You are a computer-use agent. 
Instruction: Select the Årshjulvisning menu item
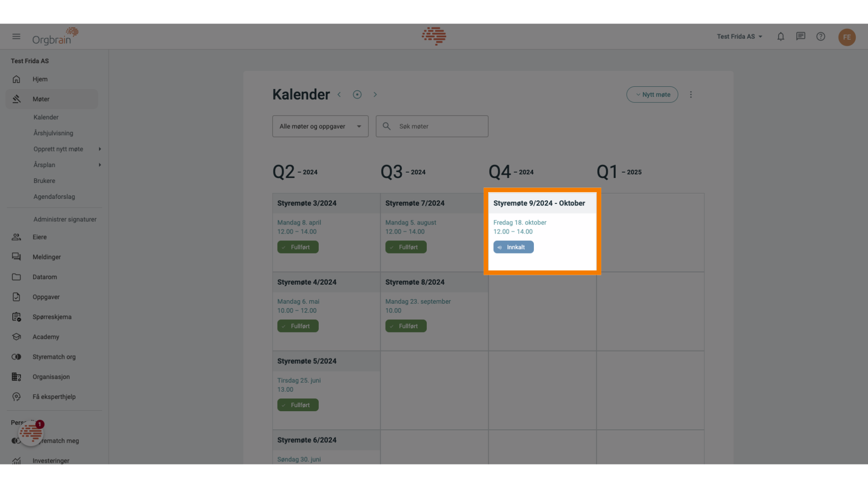(52, 133)
